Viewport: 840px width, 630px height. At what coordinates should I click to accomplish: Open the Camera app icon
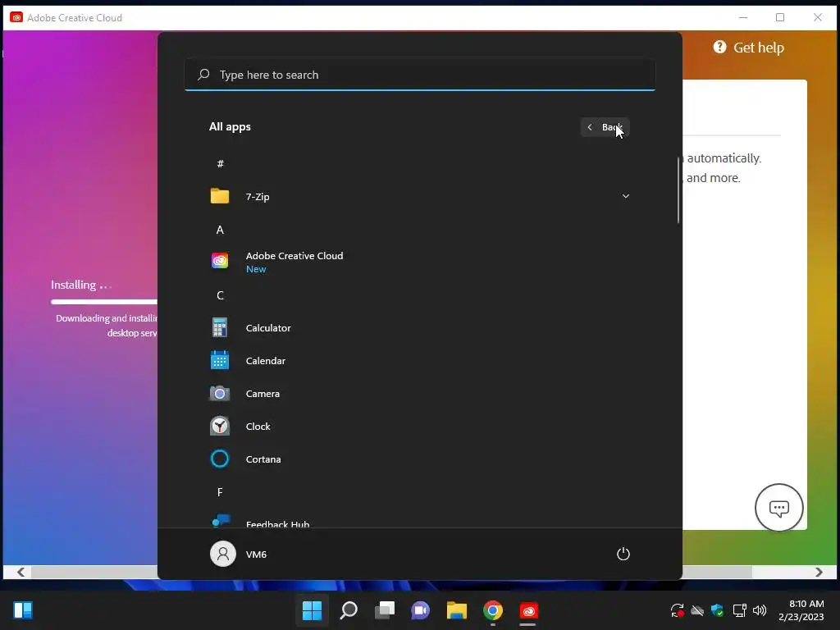[220, 393]
